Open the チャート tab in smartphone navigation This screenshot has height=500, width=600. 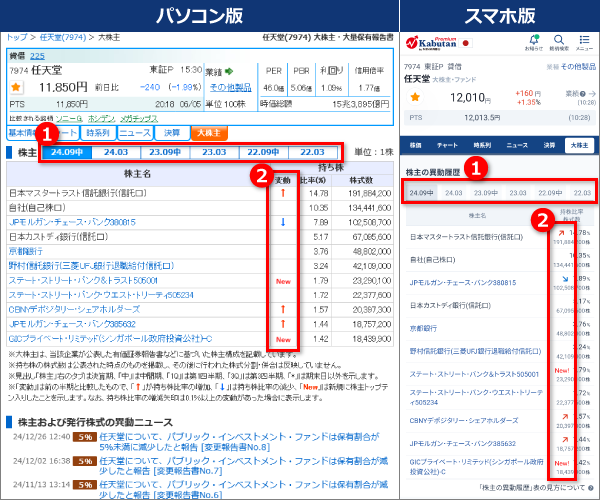coord(447,145)
